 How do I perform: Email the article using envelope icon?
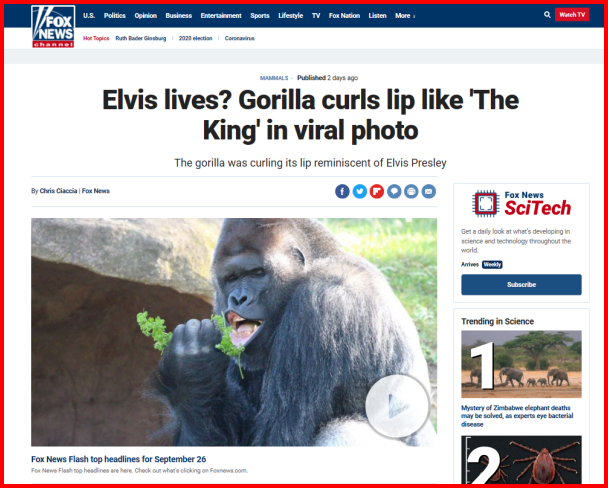(428, 191)
